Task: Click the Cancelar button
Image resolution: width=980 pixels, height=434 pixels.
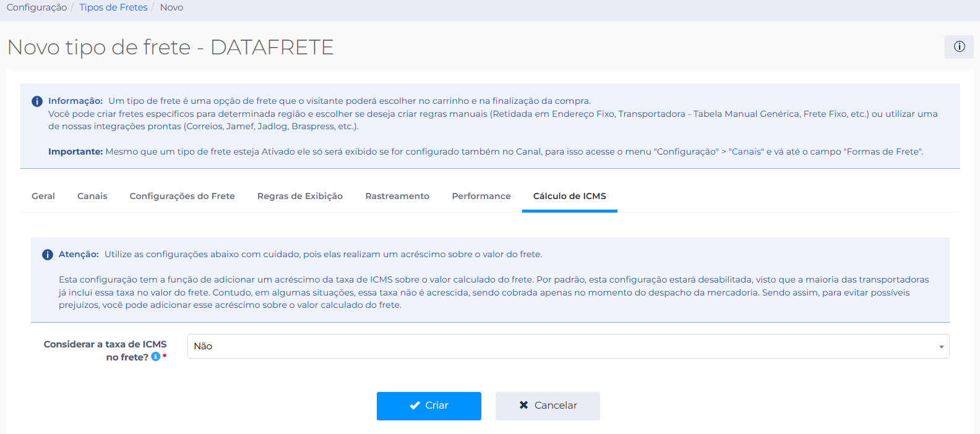Action: tap(548, 406)
